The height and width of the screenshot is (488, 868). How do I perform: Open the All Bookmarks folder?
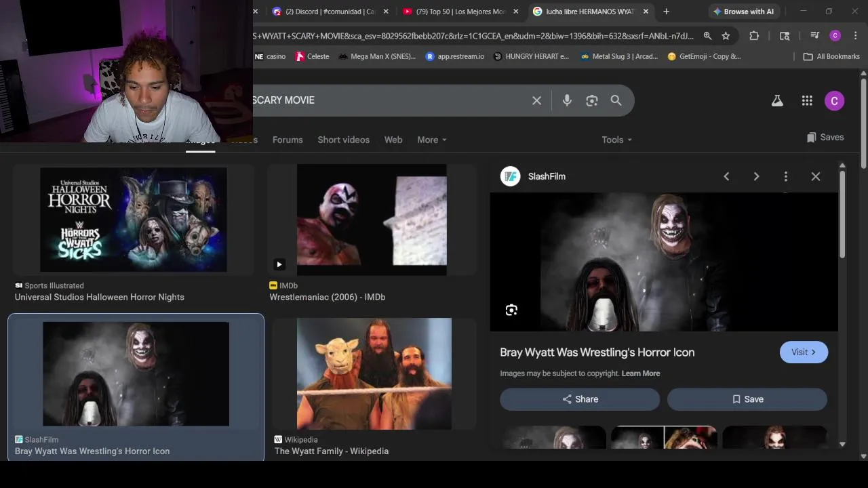pos(831,56)
